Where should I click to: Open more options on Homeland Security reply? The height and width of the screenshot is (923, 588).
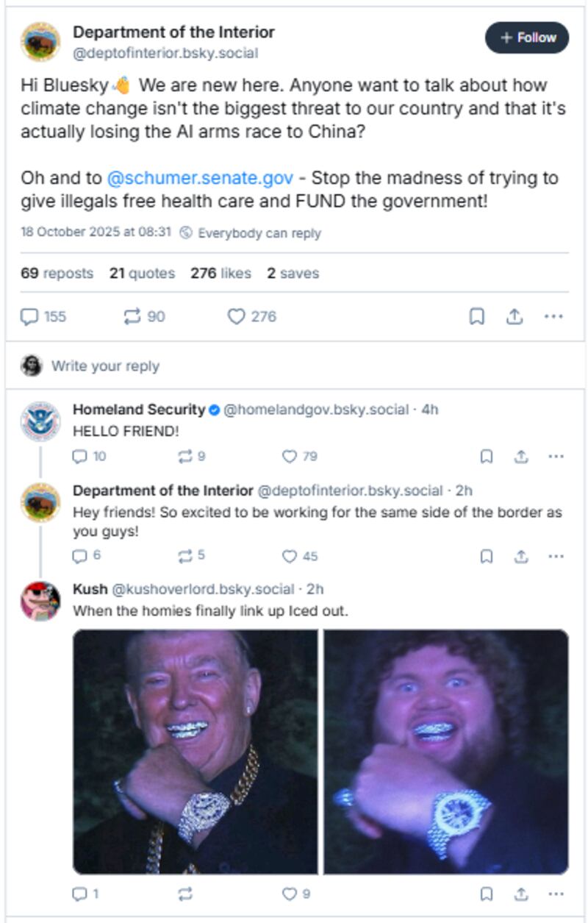click(556, 457)
